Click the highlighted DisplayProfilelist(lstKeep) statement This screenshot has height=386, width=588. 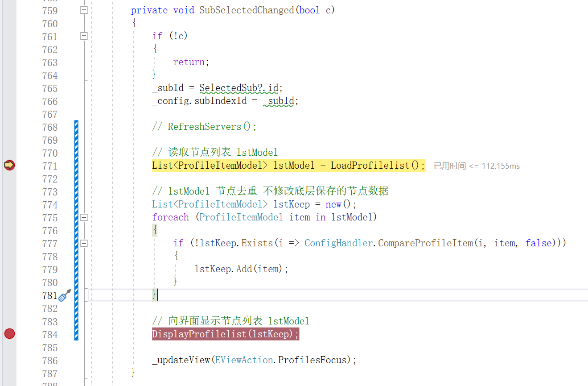click(226, 334)
